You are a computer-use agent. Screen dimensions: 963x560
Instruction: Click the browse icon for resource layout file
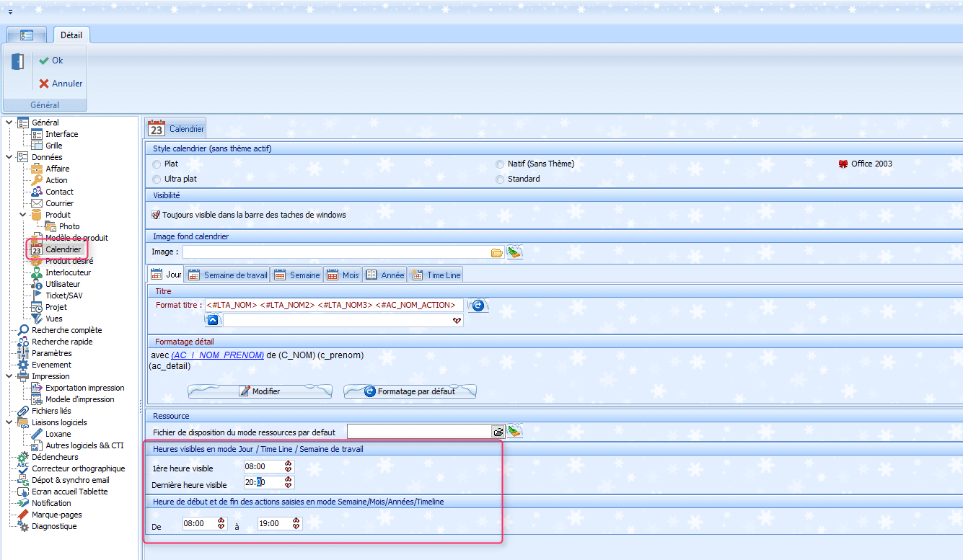point(498,432)
